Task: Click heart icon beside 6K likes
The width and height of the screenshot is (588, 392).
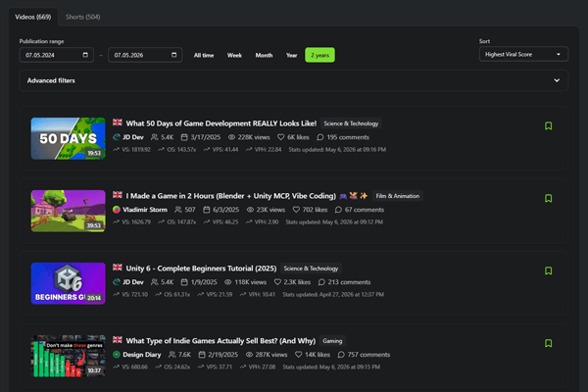Action: tap(281, 137)
